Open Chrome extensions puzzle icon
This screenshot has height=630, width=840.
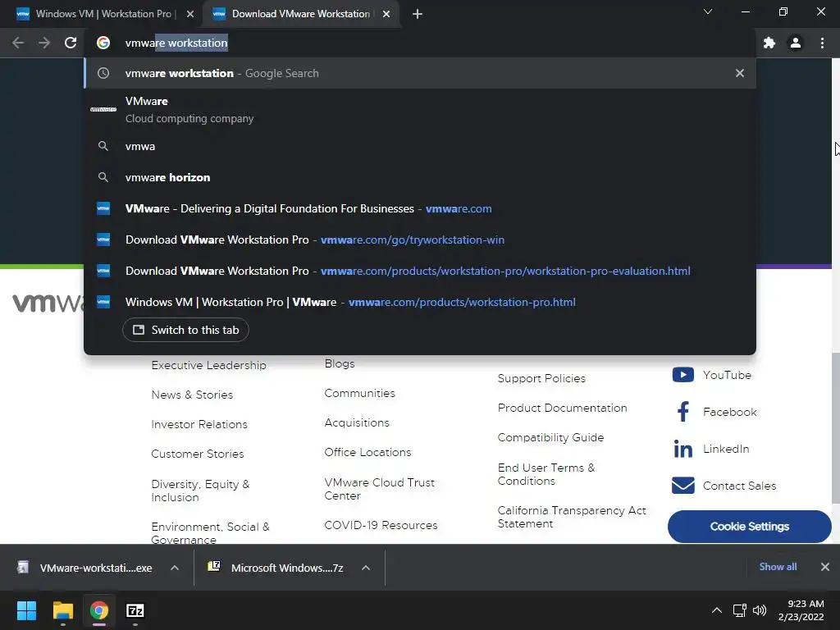[769, 43]
